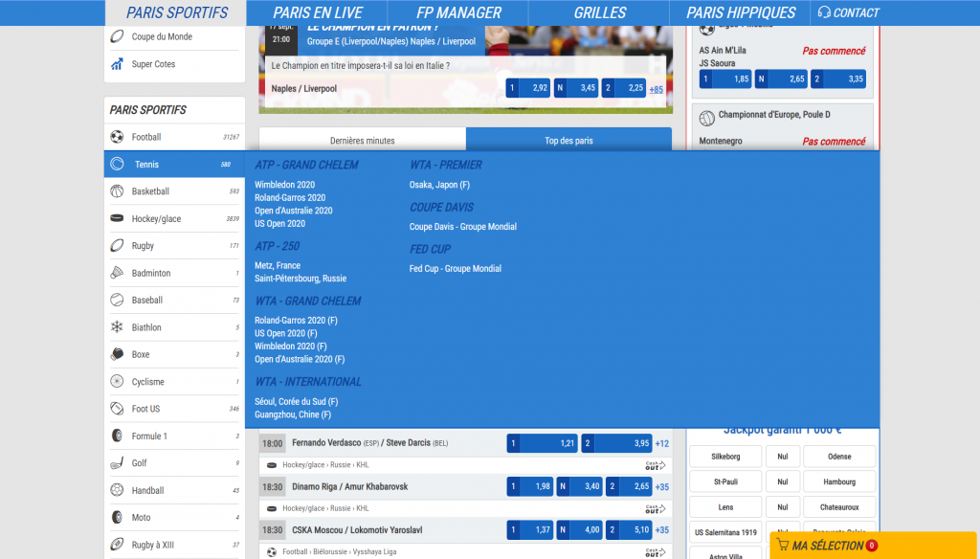Select the Hockey/glace puck icon

point(117,219)
